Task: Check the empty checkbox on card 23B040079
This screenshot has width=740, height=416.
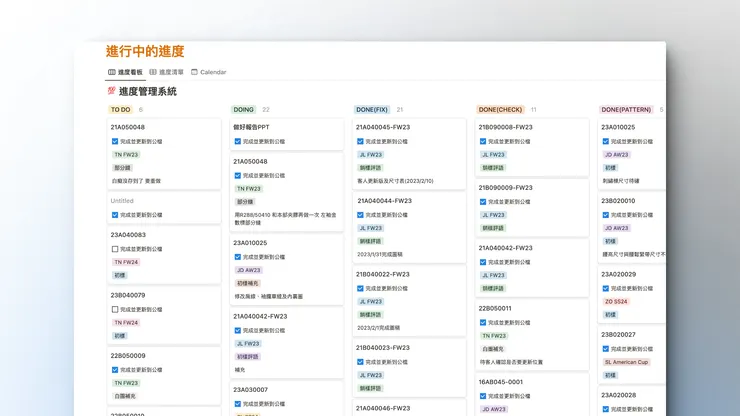Action: point(115,309)
